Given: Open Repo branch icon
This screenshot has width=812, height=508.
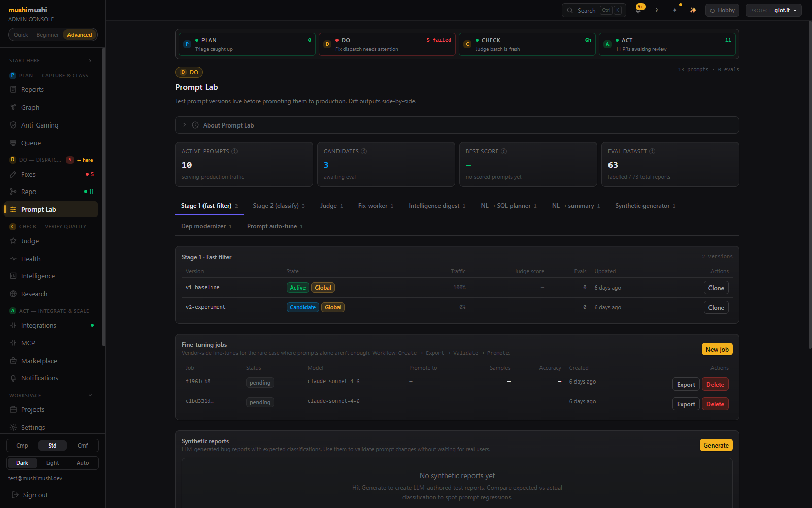Looking at the screenshot, I should point(13,192).
